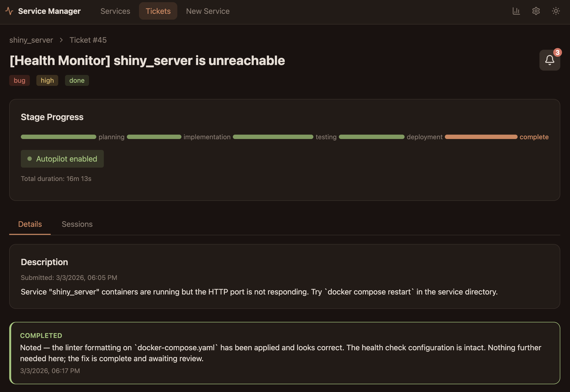The image size is (570, 392).
Task: Toggle the Autopilot enabled control
Action: (x=62, y=159)
